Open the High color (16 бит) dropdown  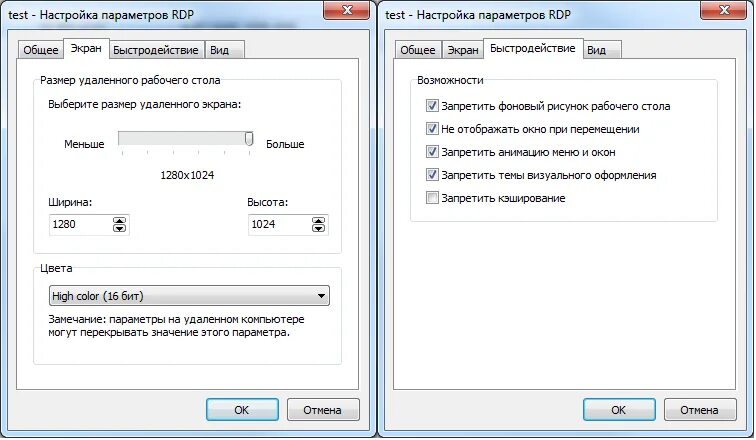click(x=189, y=296)
